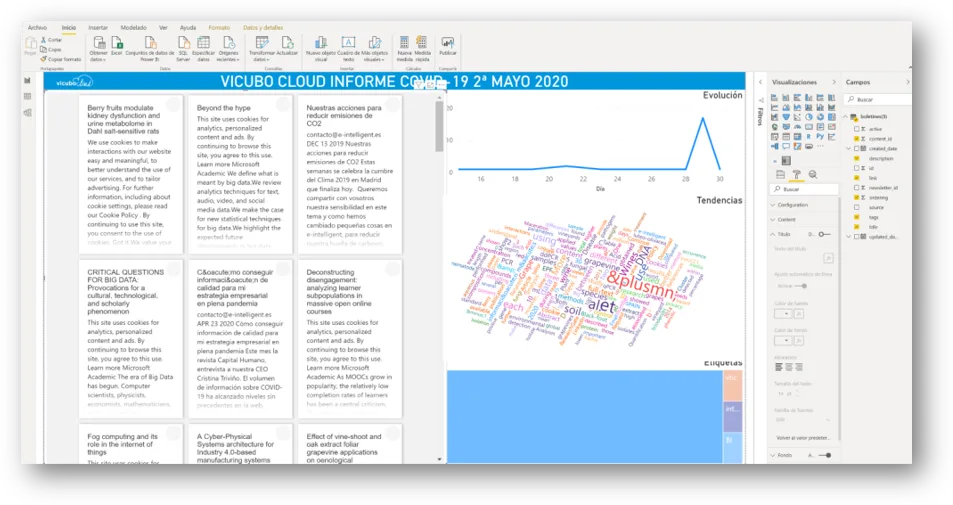Check the created_date field
This screenshot has width=953, height=505.
tap(856, 148)
